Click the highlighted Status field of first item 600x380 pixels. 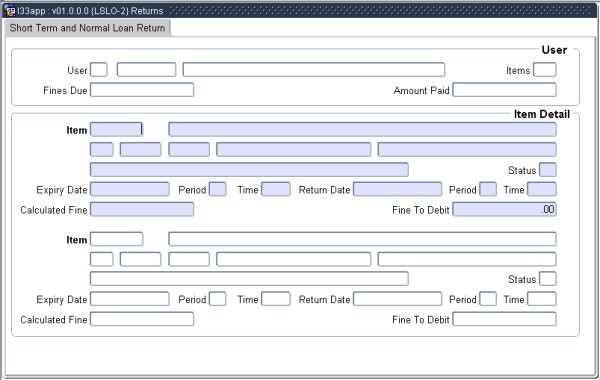tap(548, 170)
